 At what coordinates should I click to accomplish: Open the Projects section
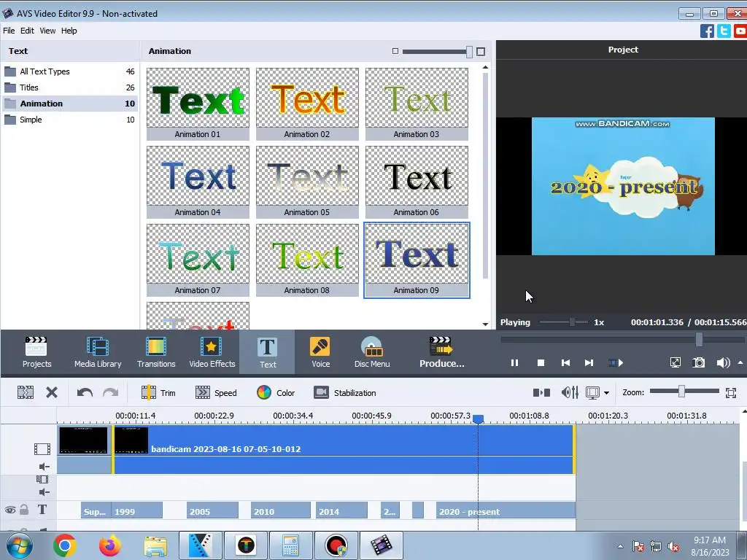tap(36, 352)
